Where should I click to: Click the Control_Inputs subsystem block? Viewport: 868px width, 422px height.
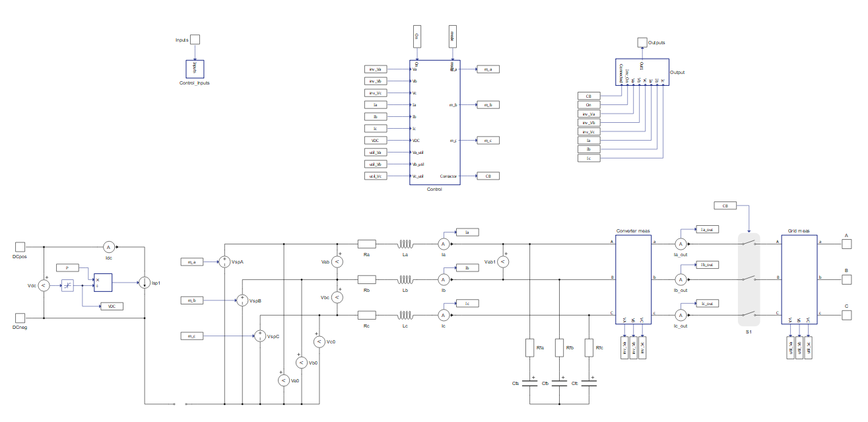194,69
